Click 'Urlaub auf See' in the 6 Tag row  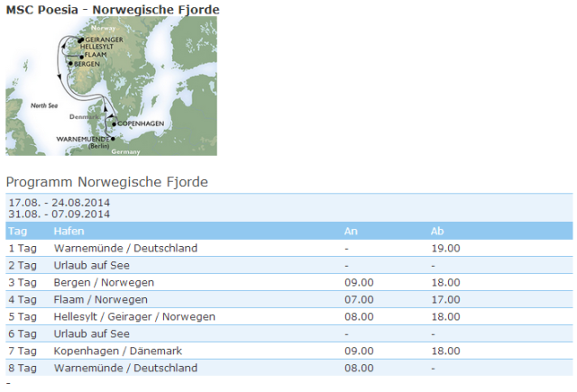click(92, 333)
